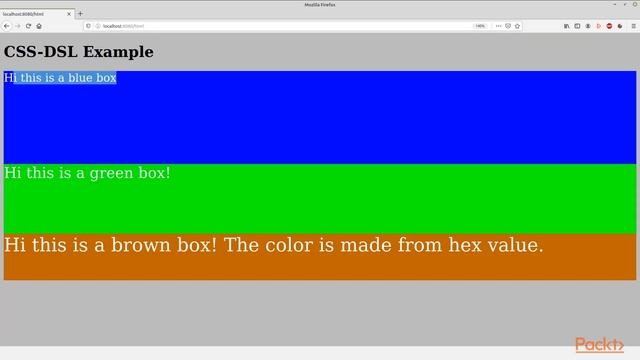Open the dark round extension icon
Screen dimensions: 640x360
[x=620, y=26]
